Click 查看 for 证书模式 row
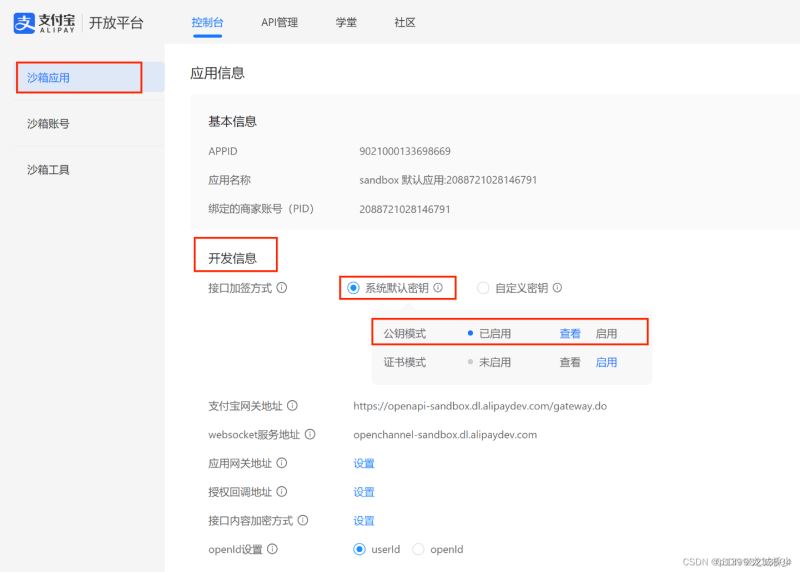 570,362
